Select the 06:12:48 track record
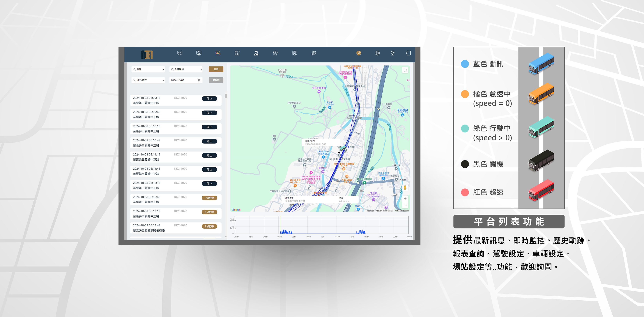Screen dimensions: 644x317 176,199
